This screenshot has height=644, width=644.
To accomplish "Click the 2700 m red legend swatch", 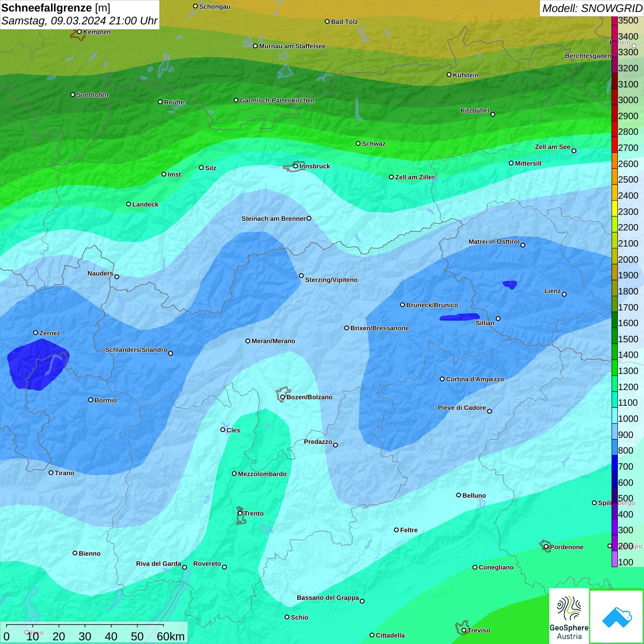I will (x=615, y=144).
